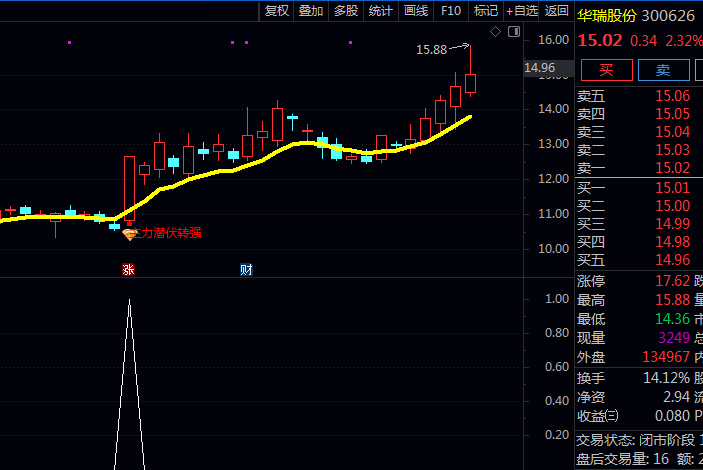
Task: Activate the 画线 drawing tool
Action: 416,11
